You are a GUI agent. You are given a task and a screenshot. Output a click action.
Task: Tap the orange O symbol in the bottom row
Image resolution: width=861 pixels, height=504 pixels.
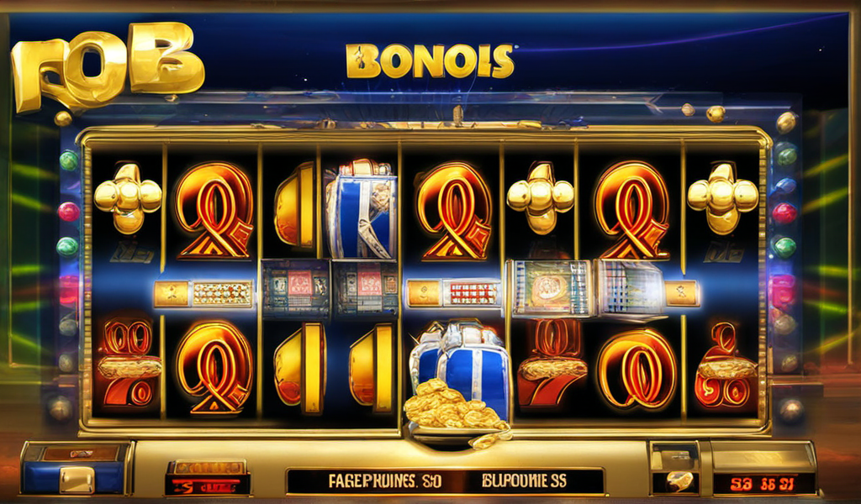(x=637, y=369)
